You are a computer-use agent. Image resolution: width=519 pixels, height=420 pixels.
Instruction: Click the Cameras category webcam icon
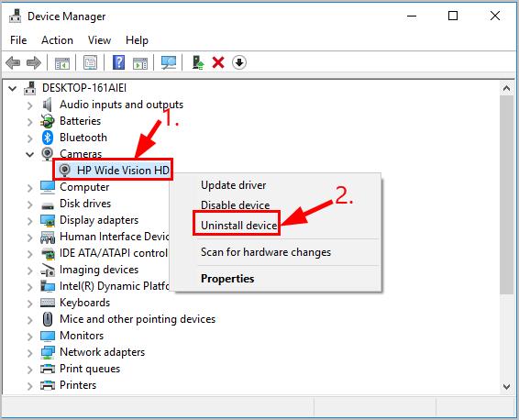click(x=48, y=153)
